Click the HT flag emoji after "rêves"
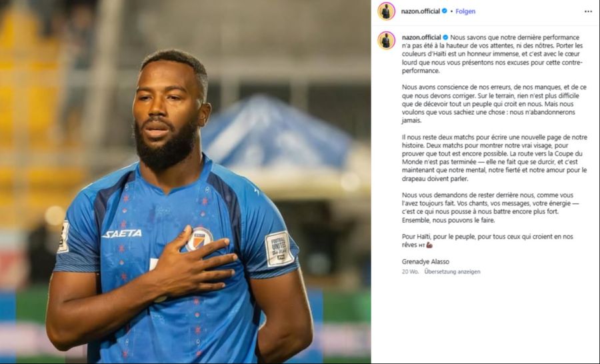Screen dimensions: 600x364 click(422, 245)
